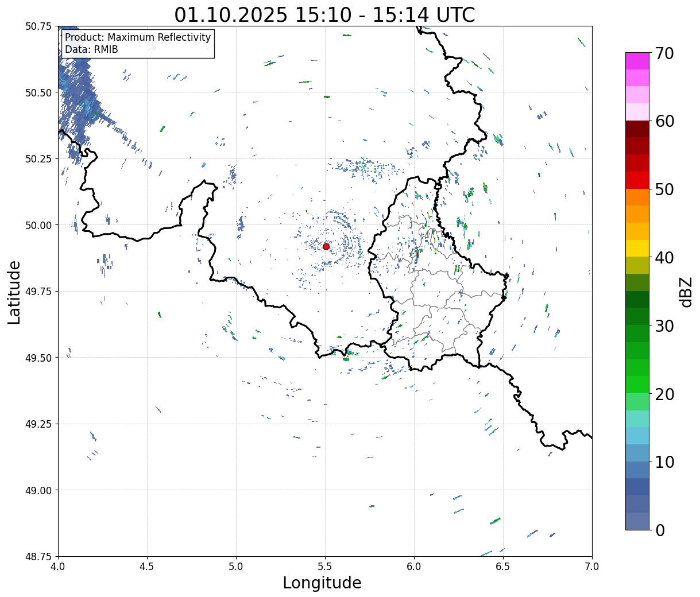Click latitude tick label 48.75
Screen dimensions: 700x597
[38, 557]
